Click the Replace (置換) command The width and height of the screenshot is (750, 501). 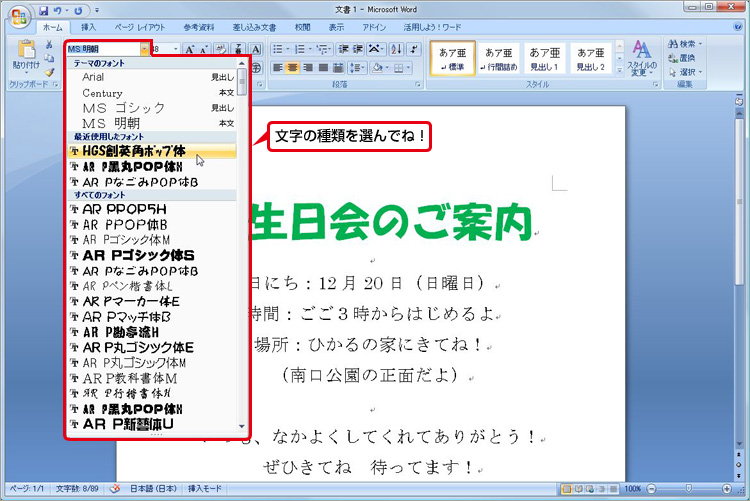pyautogui.click(x=682, y=58)
